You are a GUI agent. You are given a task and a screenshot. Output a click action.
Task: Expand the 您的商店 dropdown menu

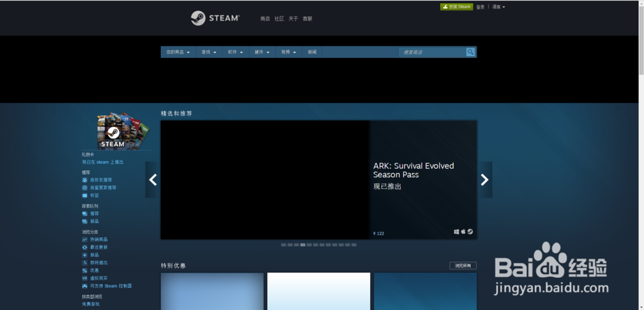click(178, 52)
